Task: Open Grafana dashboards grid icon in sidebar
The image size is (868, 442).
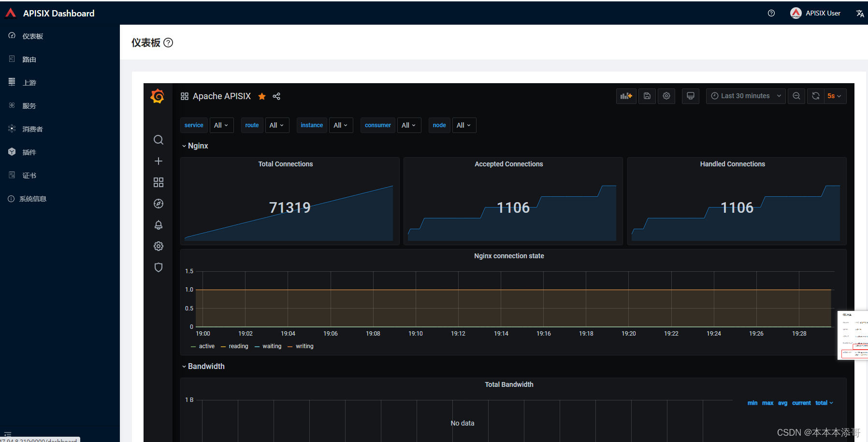Action: 159,182
